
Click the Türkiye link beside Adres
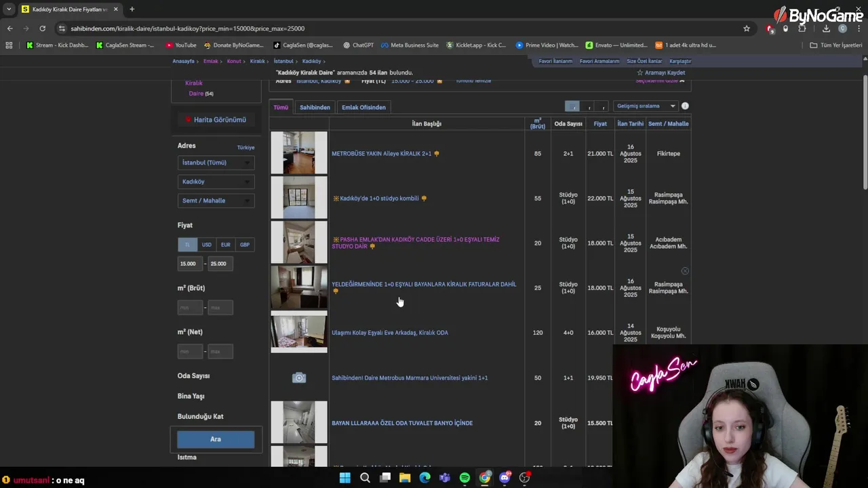[245, 147]
